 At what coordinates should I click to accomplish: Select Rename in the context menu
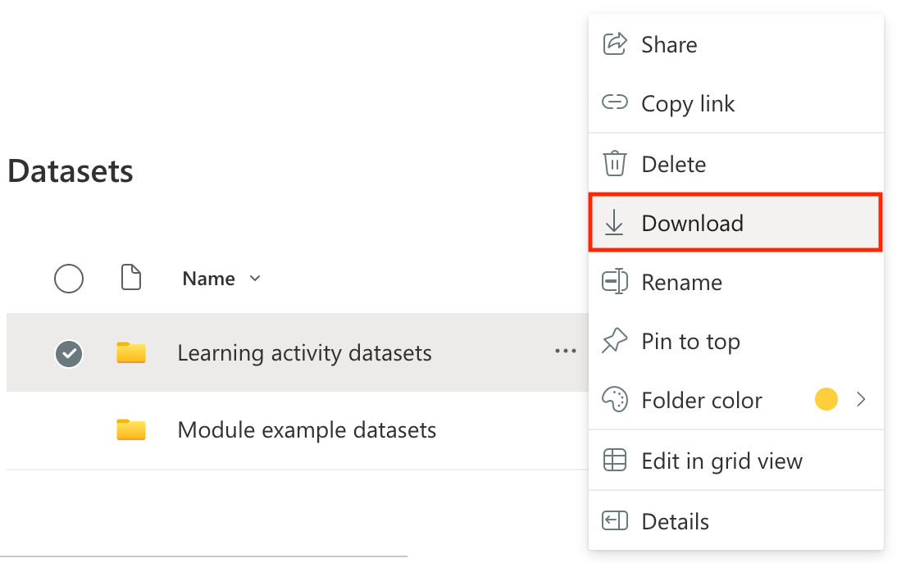tap(681, 282)
